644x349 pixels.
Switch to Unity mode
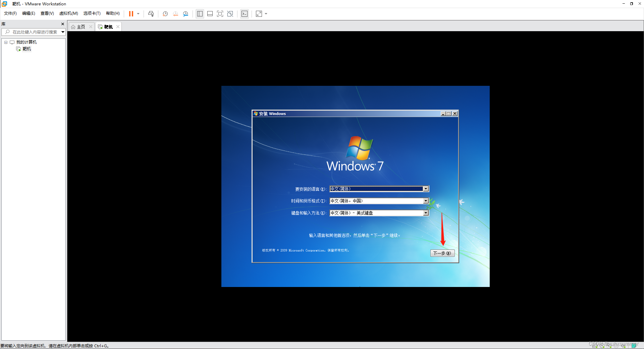point(230,14)
